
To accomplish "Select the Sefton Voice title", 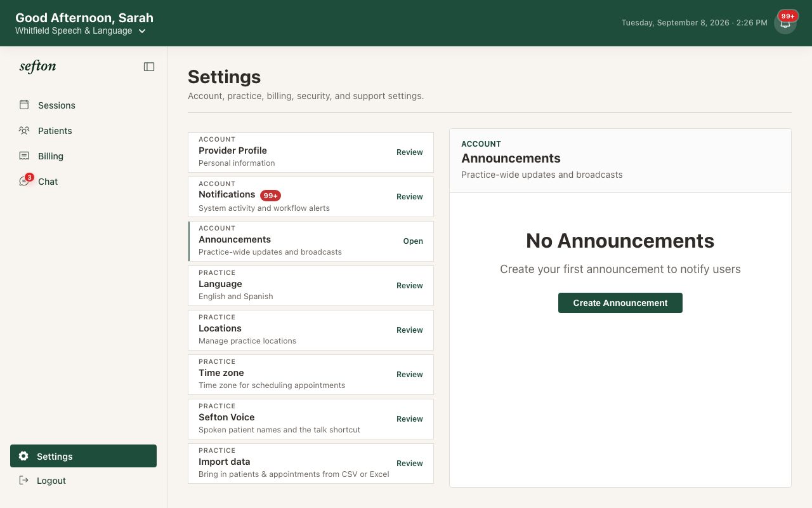I will tap(226, 417).
